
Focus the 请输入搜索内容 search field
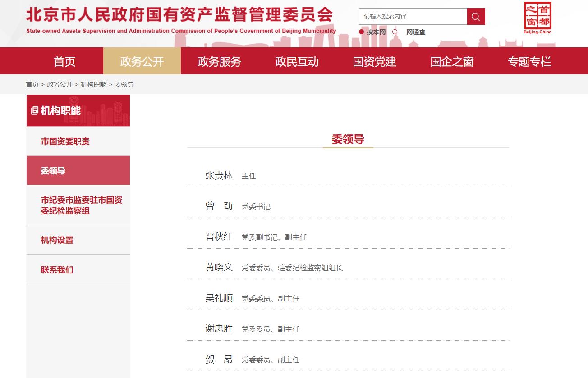tap(413, 16)
